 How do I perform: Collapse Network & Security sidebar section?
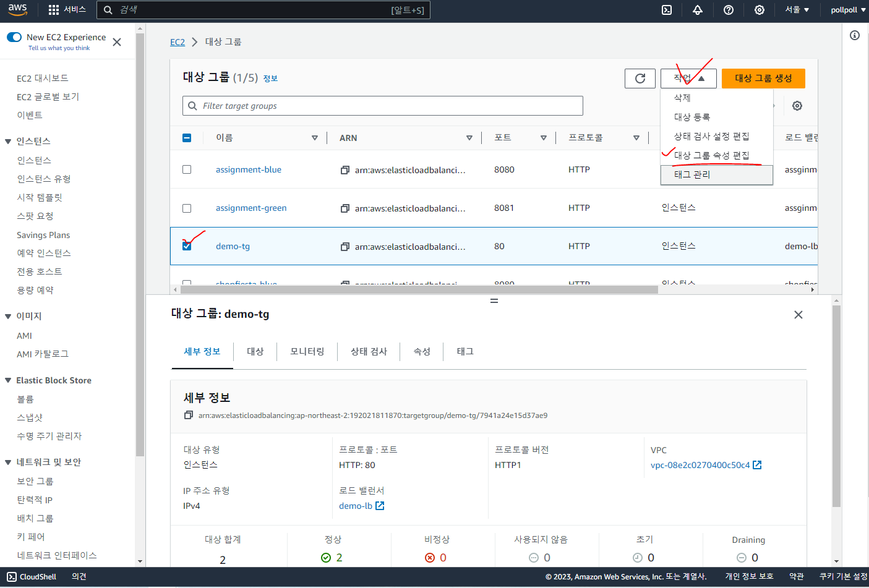pos(8,462)
